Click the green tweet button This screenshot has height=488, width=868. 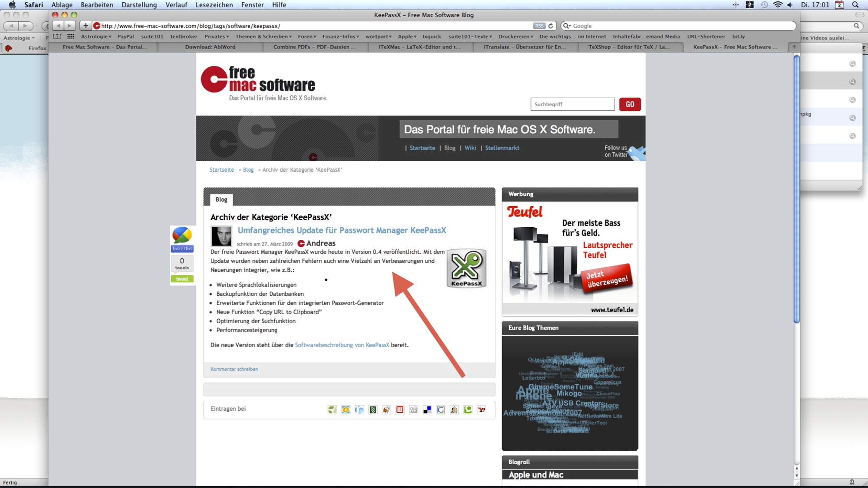(182, 279)
